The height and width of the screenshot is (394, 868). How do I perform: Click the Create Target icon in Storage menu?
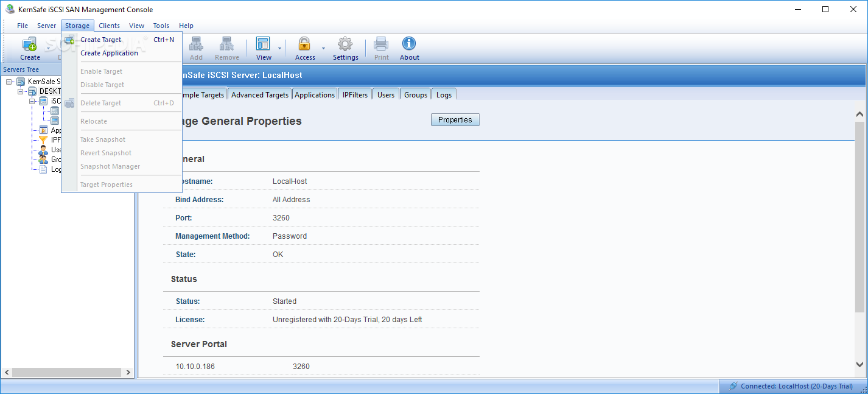point(69,40)
